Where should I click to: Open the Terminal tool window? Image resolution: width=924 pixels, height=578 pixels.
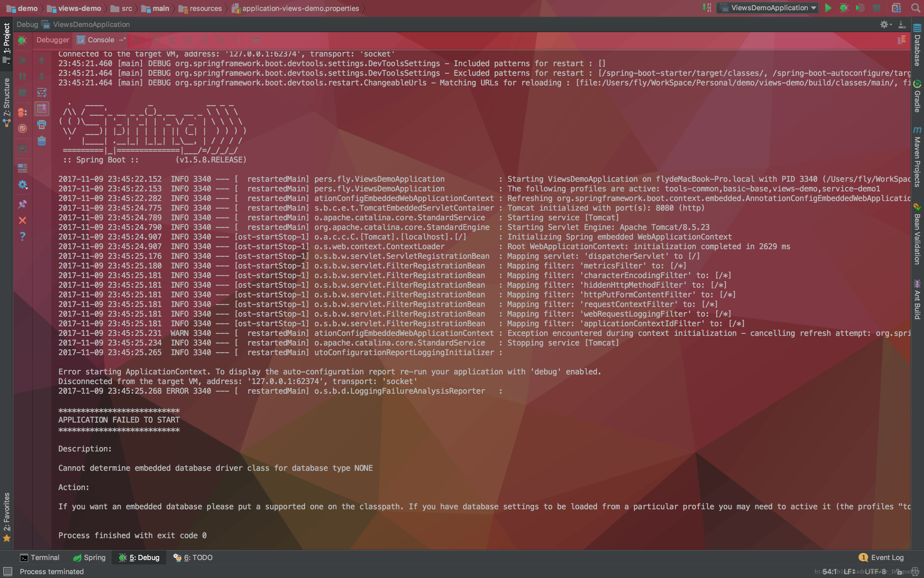(40, 557)
